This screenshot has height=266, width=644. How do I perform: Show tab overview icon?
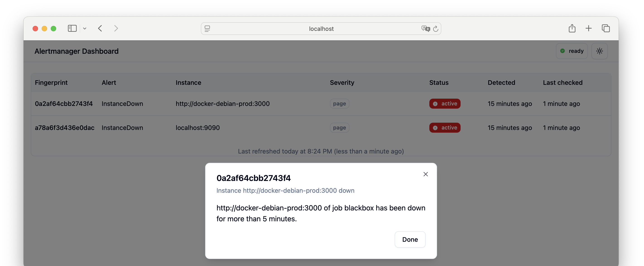coord(606,28)
